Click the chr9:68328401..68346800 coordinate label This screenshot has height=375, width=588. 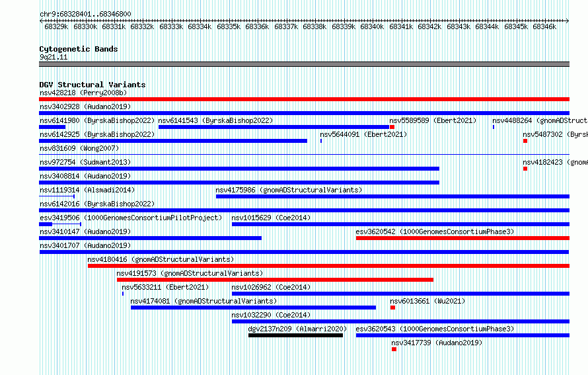tap(85, 15)
